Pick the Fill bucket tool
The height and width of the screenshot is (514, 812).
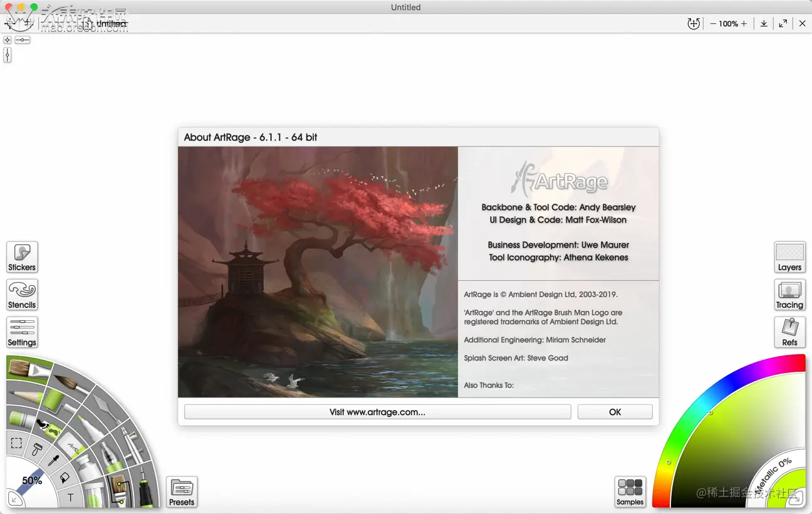click(x=65, y=478)
